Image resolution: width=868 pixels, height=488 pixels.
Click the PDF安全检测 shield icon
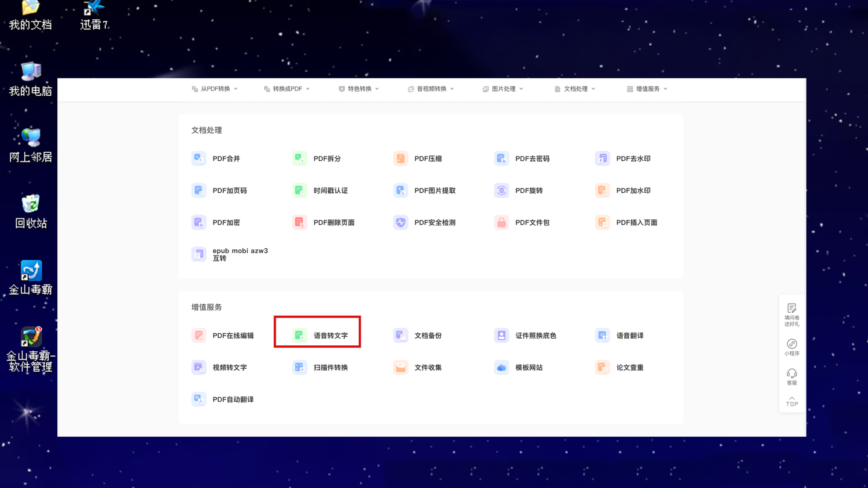[x=401, y=222]
